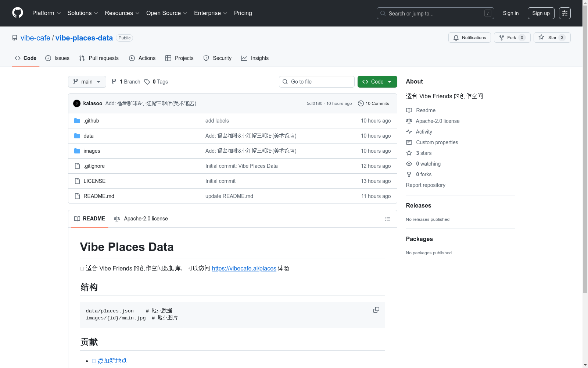Click the LICENSE file icon
The height and width of the screenshot is (368, 588).
77,181
